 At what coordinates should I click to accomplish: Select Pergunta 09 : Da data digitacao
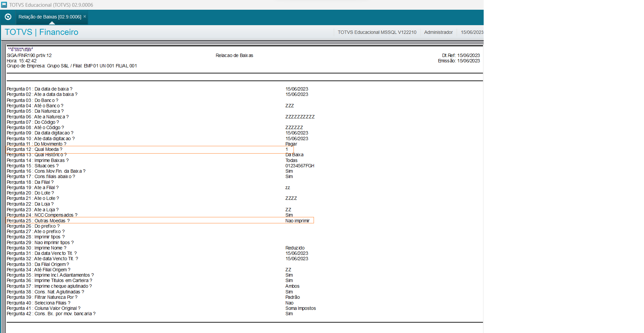tap(40, 133)
